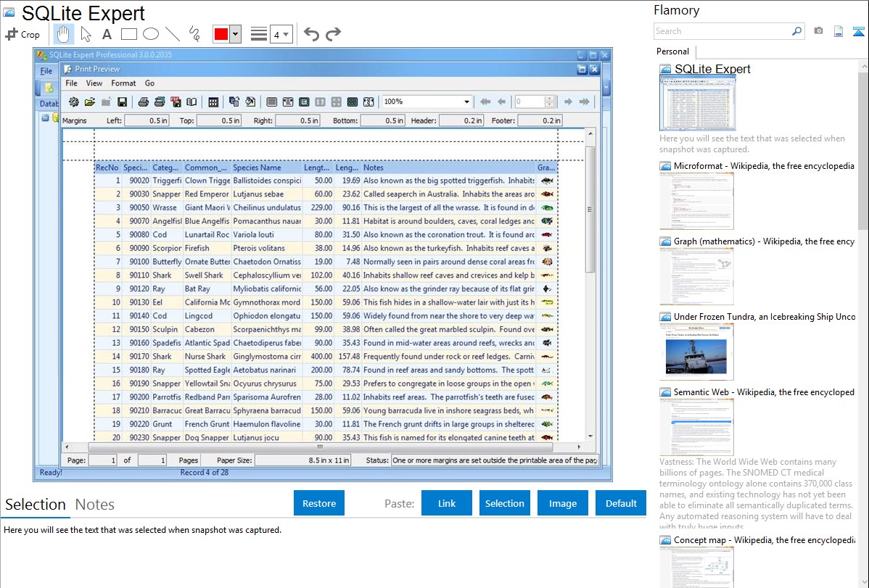Viewport: 869px width, 588px height.
Task: Undo the last annotation
Action: pos(311,34)
